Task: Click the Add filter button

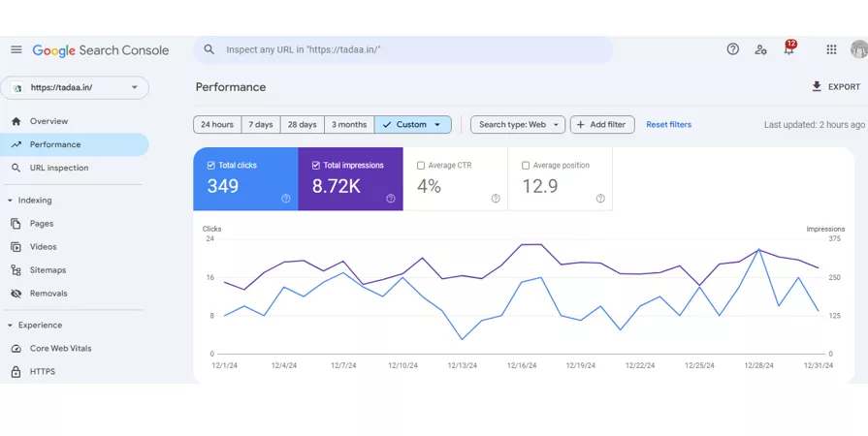Action: coord(602,125)
